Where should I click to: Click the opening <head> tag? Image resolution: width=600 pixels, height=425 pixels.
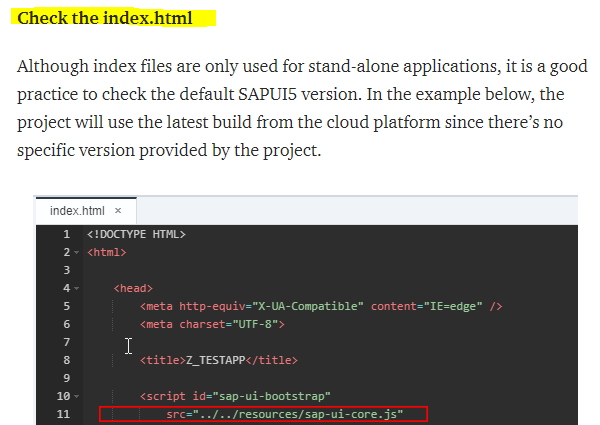point(133,288)
